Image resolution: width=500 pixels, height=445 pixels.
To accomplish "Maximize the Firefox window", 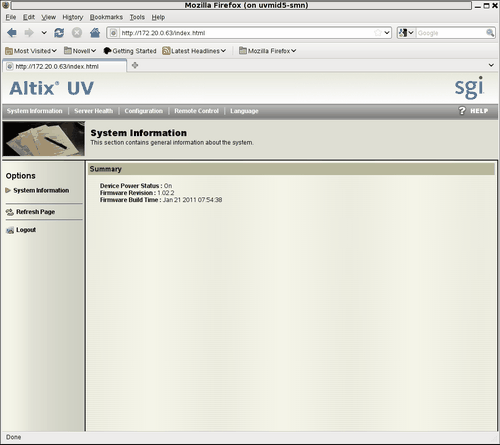I will coord(487,6).
